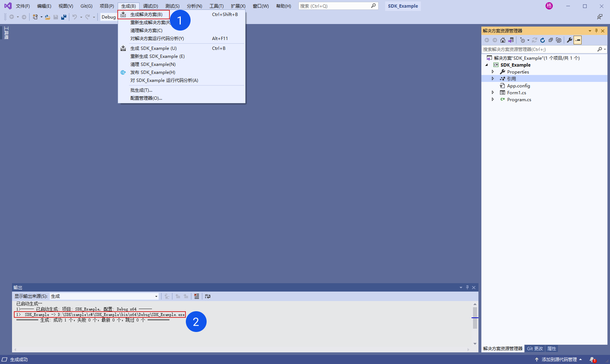Select App.config in Solution Explorer
Image resolution: width=610 pixels, height=364 pixels.
[x=519, y=86]
